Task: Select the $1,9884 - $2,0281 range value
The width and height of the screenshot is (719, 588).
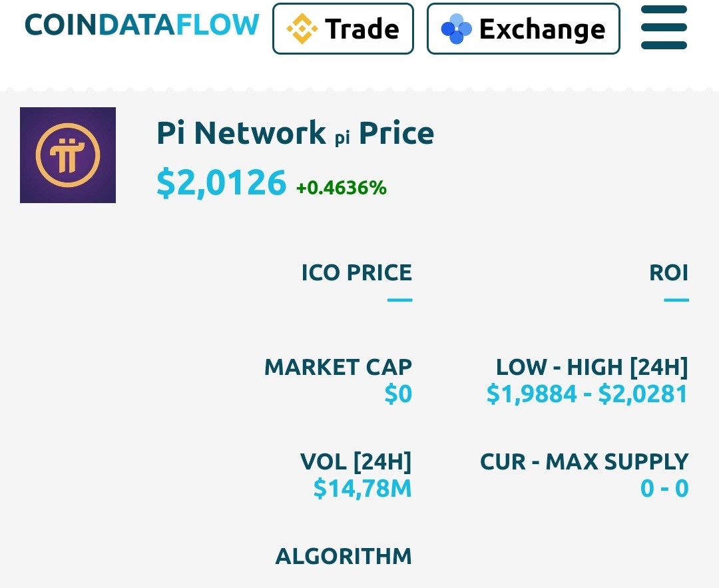Action: coord(587,394)
